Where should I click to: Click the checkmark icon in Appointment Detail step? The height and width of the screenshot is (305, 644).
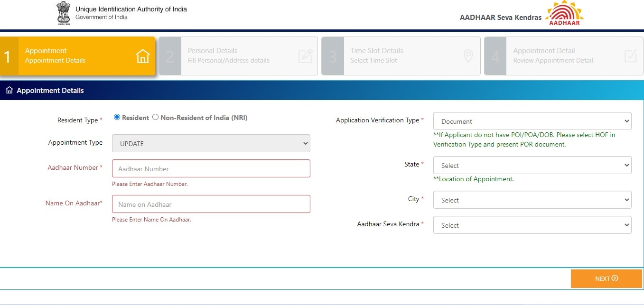631,56
